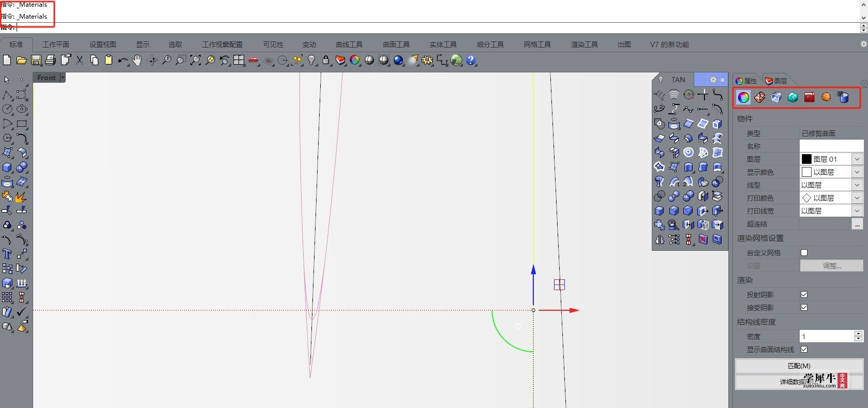Click the four-viewport layout icon
Viewport: 868px width, 408px height.
pyautogui.click(x=238, y=61)
